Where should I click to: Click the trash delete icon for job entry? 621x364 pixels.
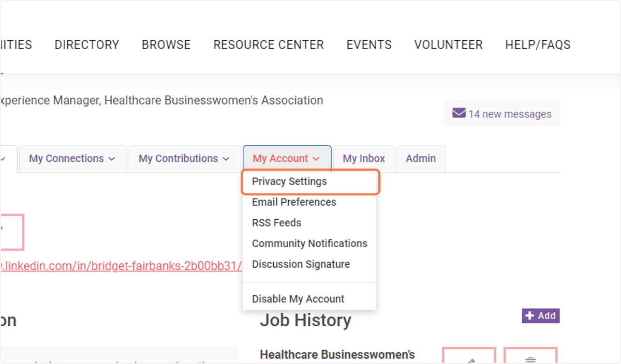(530, 356)
